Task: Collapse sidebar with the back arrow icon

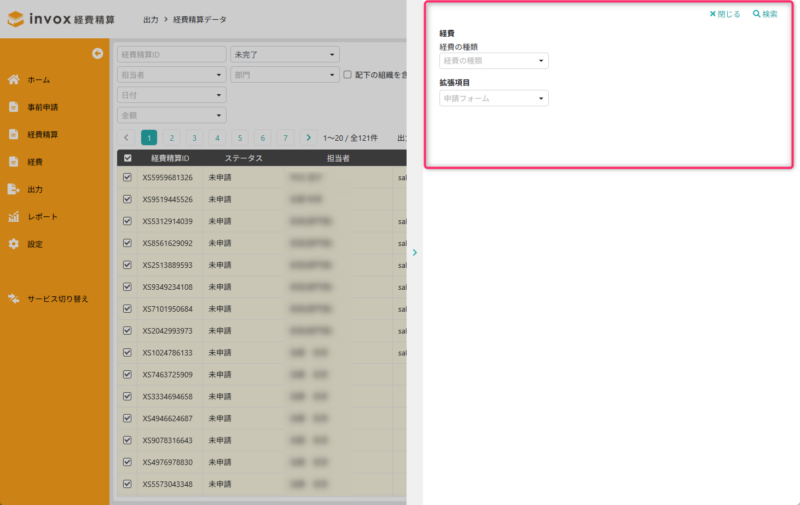Action: pyautogui.click(x=97, y=54)
